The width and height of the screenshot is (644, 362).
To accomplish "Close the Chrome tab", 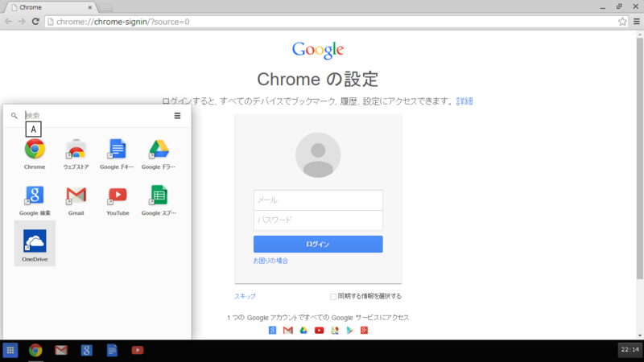I will click(x=90, y=7).
